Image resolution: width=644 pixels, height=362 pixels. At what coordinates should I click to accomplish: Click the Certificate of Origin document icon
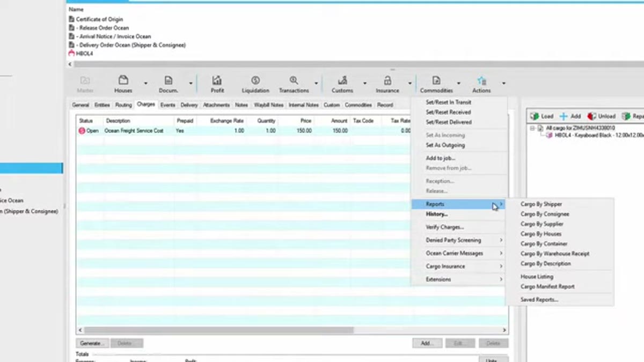(72, 19)
